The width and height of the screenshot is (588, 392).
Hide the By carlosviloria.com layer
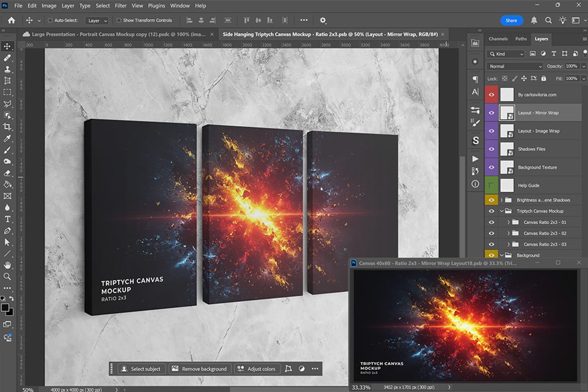[491, 94]
